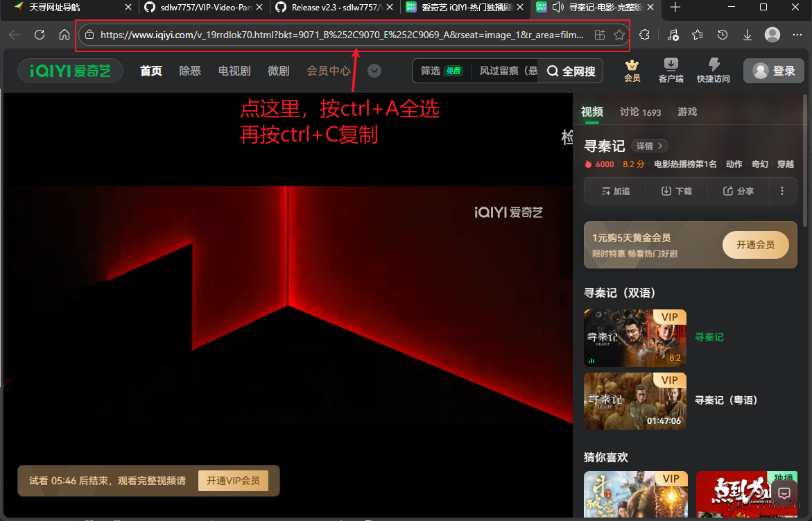Open the 寻秦记 8.2 rated thumbnail
Screen dimensions: 812x521
click(x=635, y=338)
